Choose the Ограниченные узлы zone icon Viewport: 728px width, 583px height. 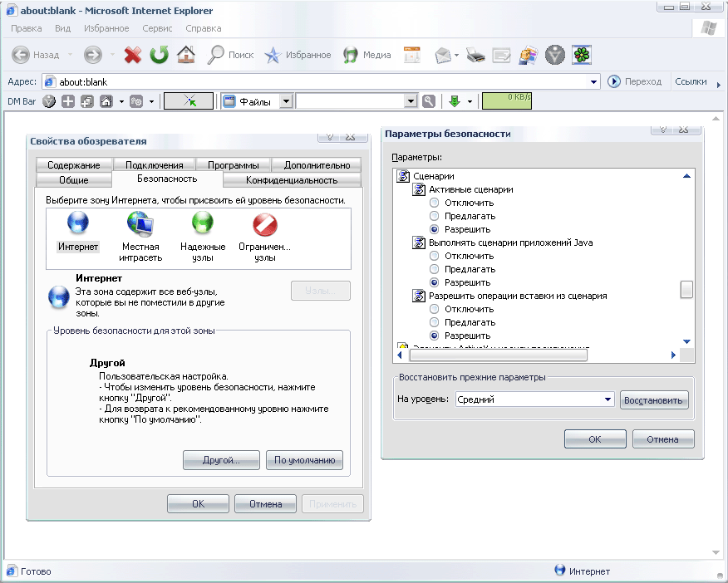pyautogui.click(x=264, y=224)
